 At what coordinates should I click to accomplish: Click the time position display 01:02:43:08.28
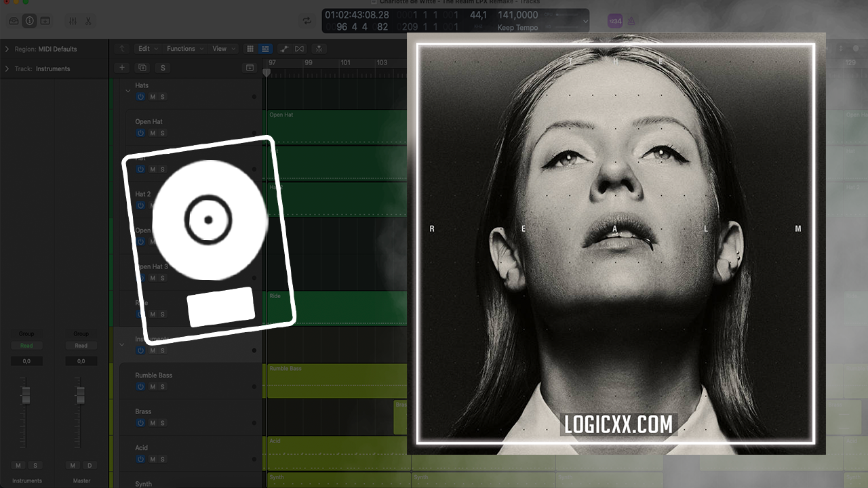357,15
